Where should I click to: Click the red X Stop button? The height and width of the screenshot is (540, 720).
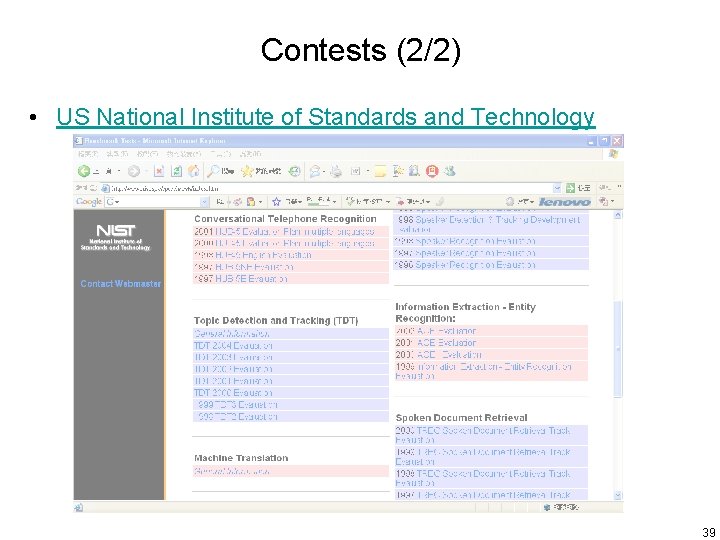coord(159,171)
